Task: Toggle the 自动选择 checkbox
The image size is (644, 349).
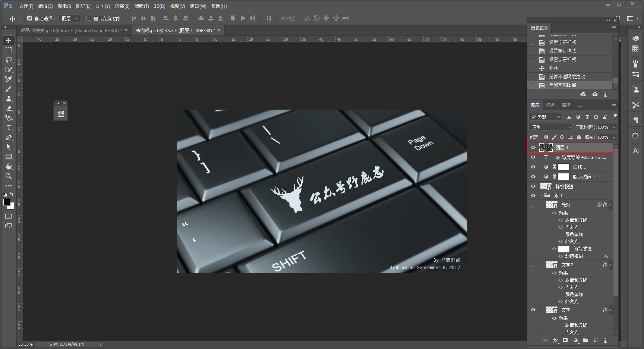Action: [x=29, y=18]
